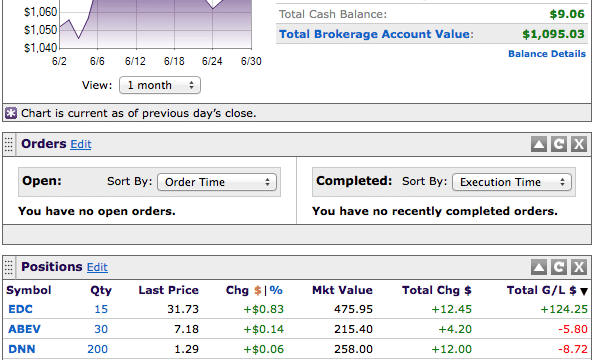This screenshot has height=360, width=597.
Task: Click the Orders Edit link
Action: click(x=81, y=144)
